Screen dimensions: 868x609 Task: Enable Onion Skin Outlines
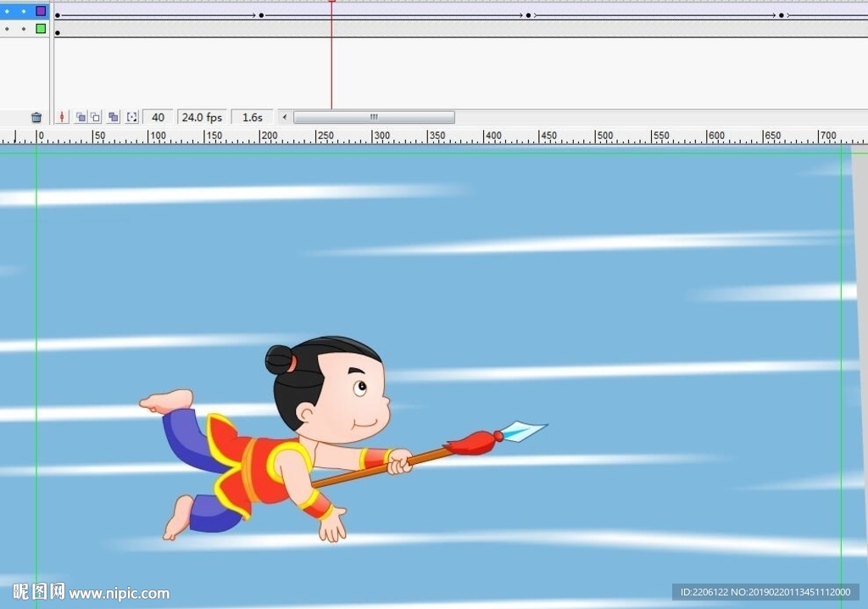click(96, 117)
